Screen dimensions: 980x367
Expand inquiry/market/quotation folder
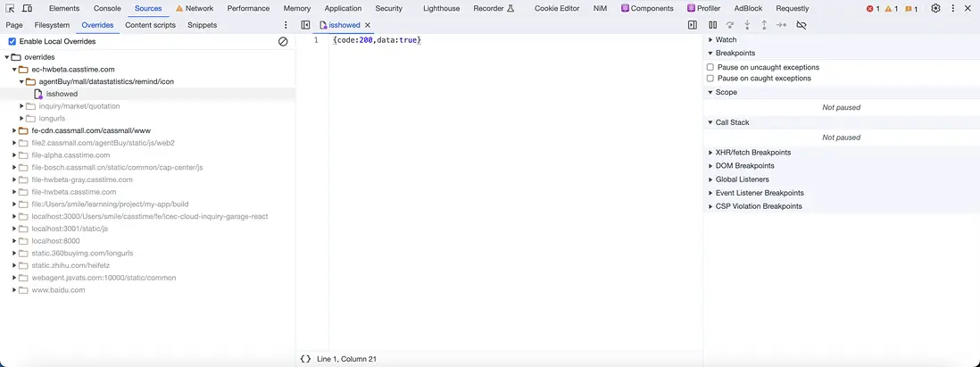click(21, 106)
